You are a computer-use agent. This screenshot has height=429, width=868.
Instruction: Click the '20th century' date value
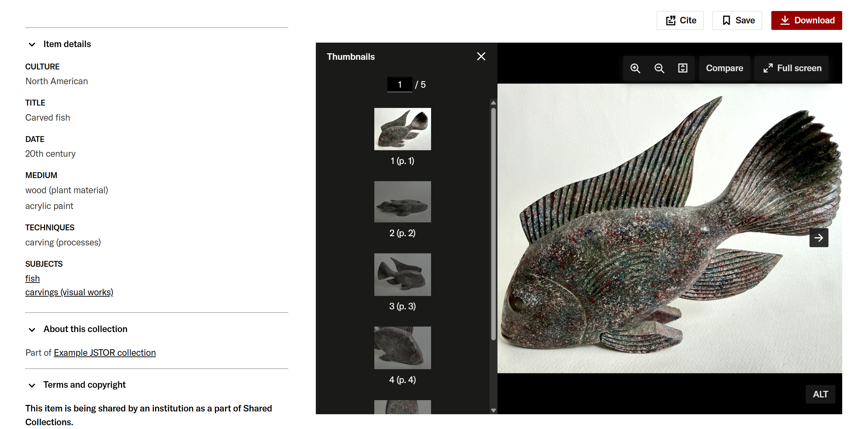(x=50, y=154)
